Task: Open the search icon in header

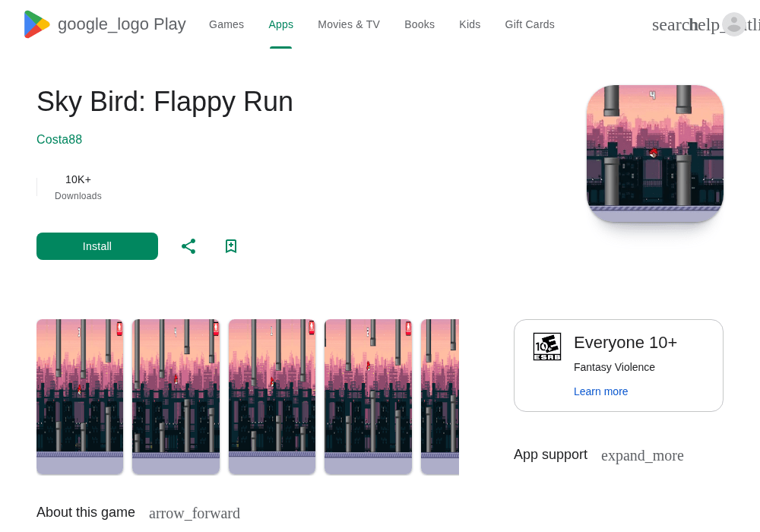Action: [670, 25]
